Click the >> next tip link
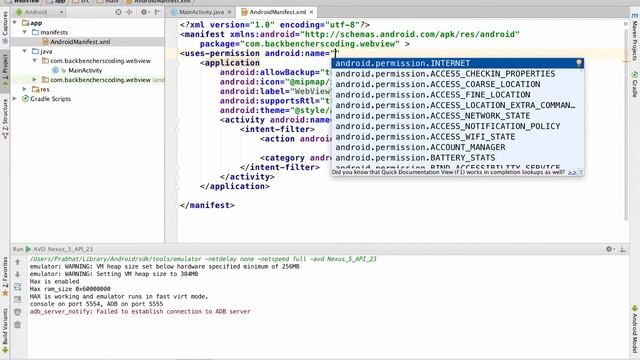This screenshot has width=640, height=360. click(x=572, y=173)
